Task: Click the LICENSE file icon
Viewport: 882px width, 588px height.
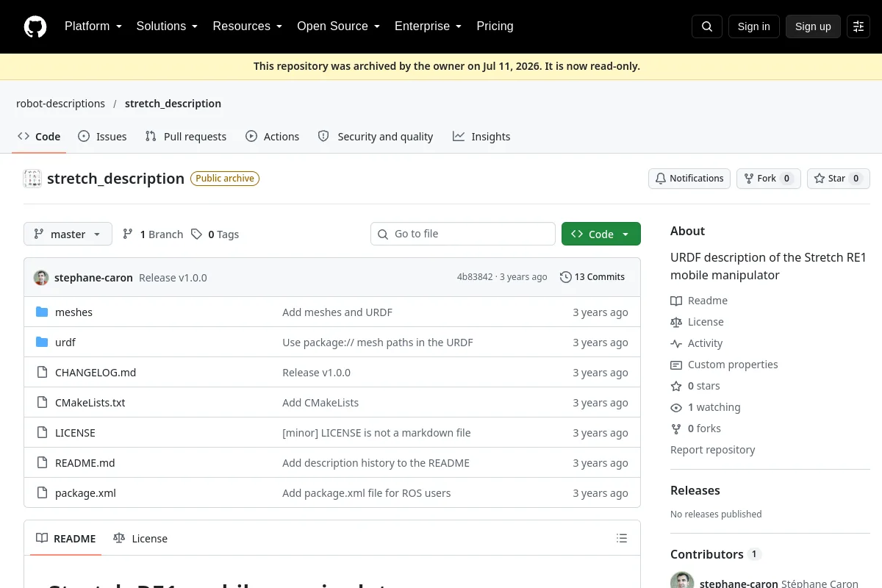Action: [x=42, y=433]
